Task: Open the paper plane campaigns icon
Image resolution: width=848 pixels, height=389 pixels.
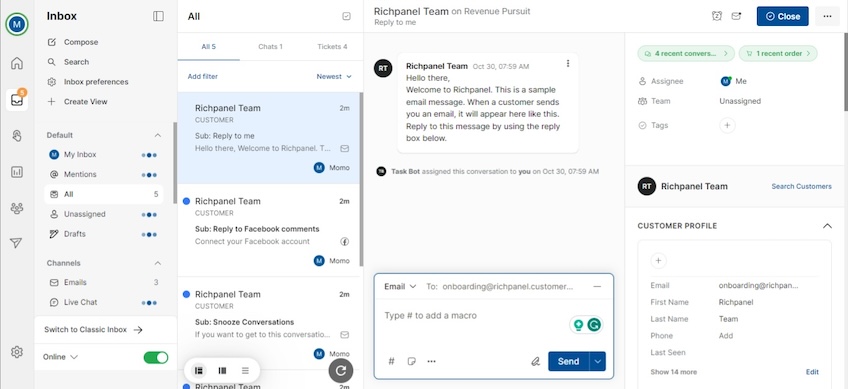Action: click(17, 243)
